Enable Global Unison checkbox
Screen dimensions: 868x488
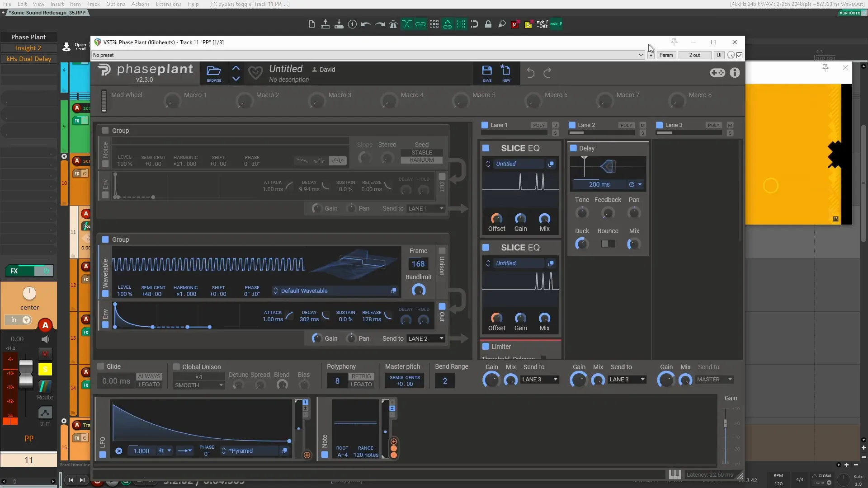coord(176,367)
